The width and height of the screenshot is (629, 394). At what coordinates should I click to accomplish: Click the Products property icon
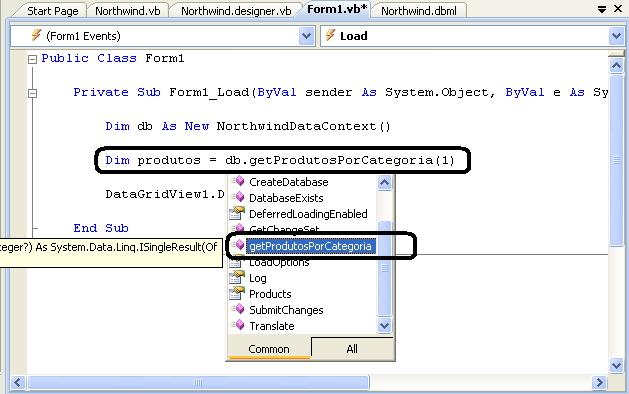[237, 293]
